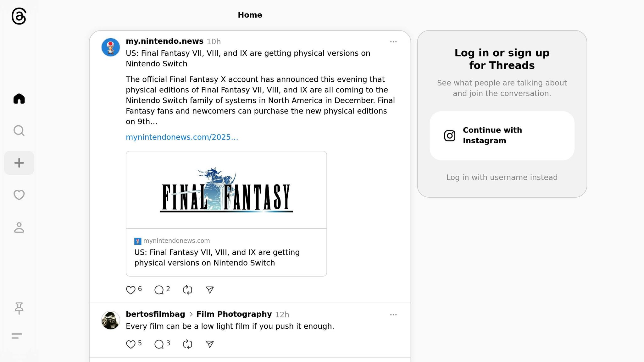
Task: Create a new thread with plus icon
Action: [x=19, y=163]
